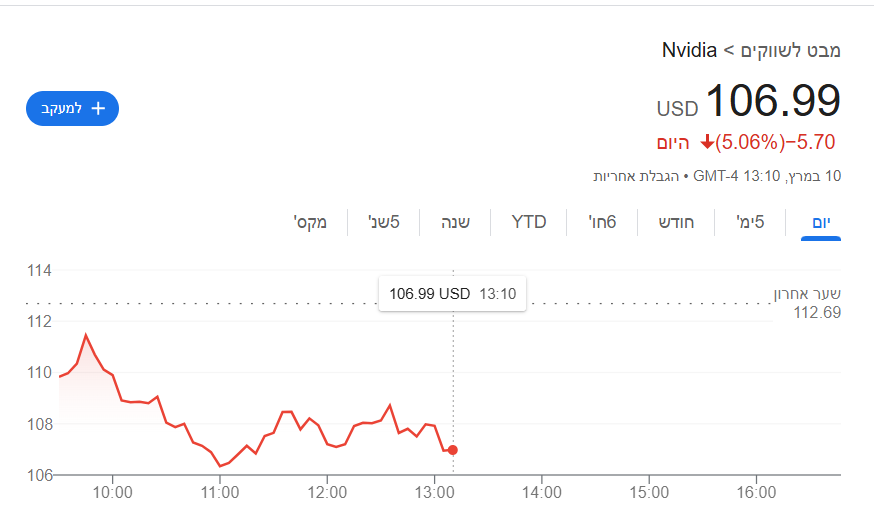Click the Nvidia breadcrumb title

[x=689, y=50]
